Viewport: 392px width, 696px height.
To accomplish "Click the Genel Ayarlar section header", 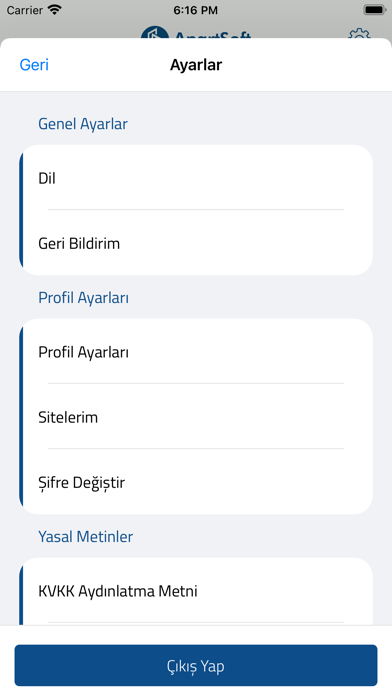I will [83, 123].
